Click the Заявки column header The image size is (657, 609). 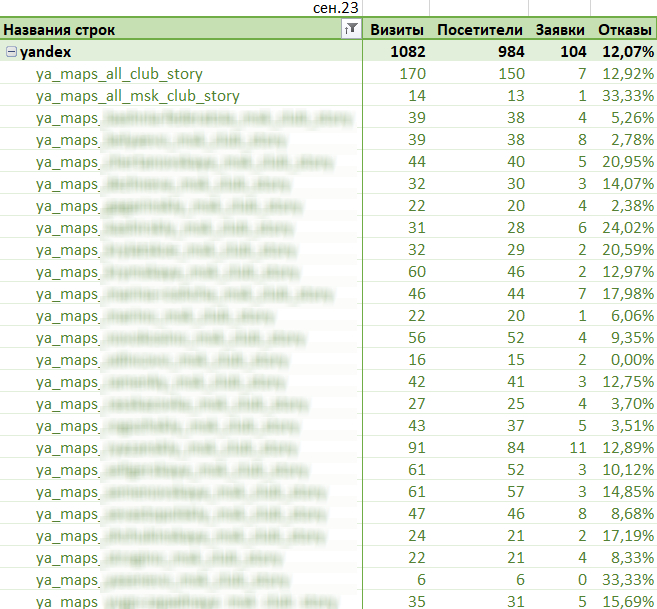(560, 30)
